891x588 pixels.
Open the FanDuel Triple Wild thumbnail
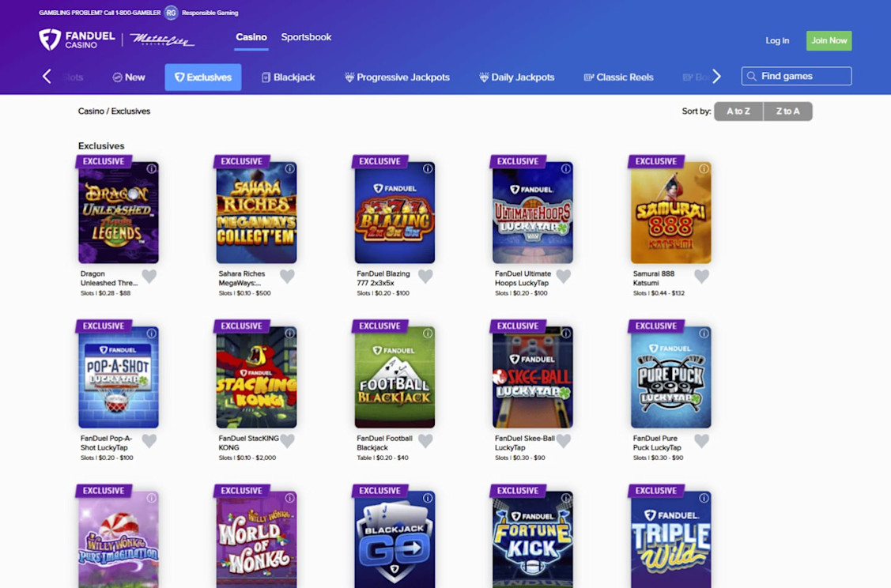click(670, 540)
